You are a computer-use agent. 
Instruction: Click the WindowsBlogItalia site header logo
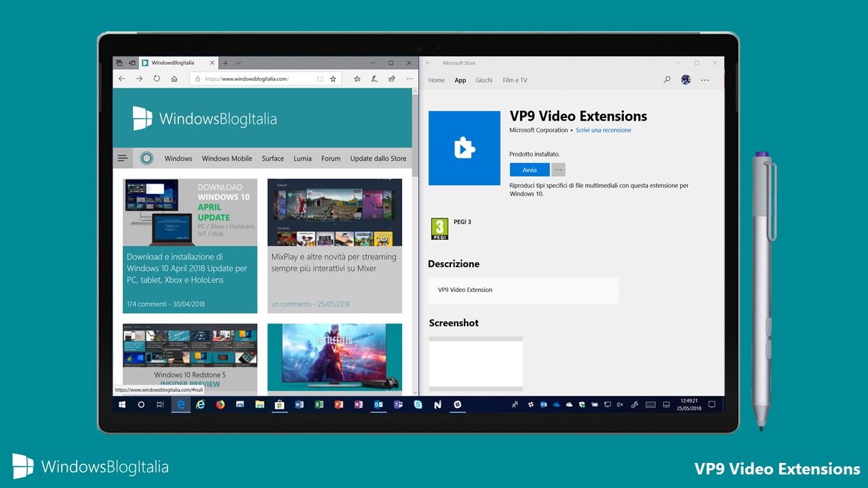click(205, 119)
